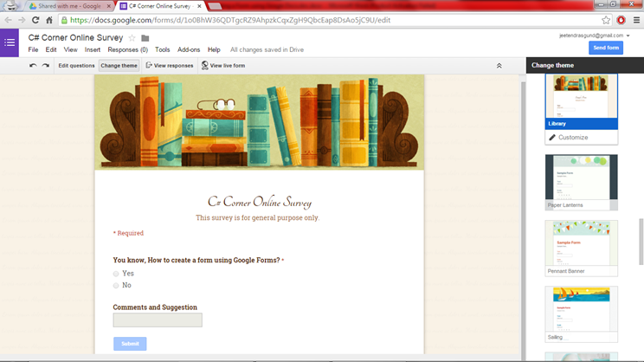The width and height of the screenshot is (644, 362).
Task: Open the Help menu
Action: 214,49
